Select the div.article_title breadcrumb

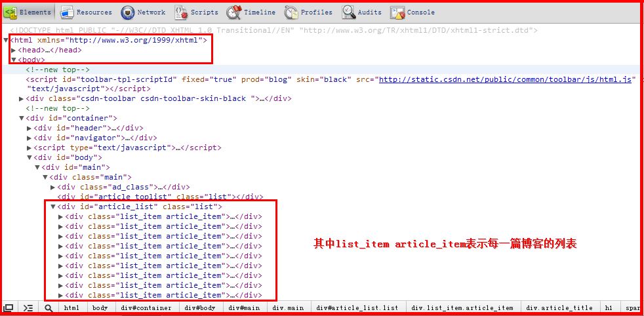[x=559, y=307]
